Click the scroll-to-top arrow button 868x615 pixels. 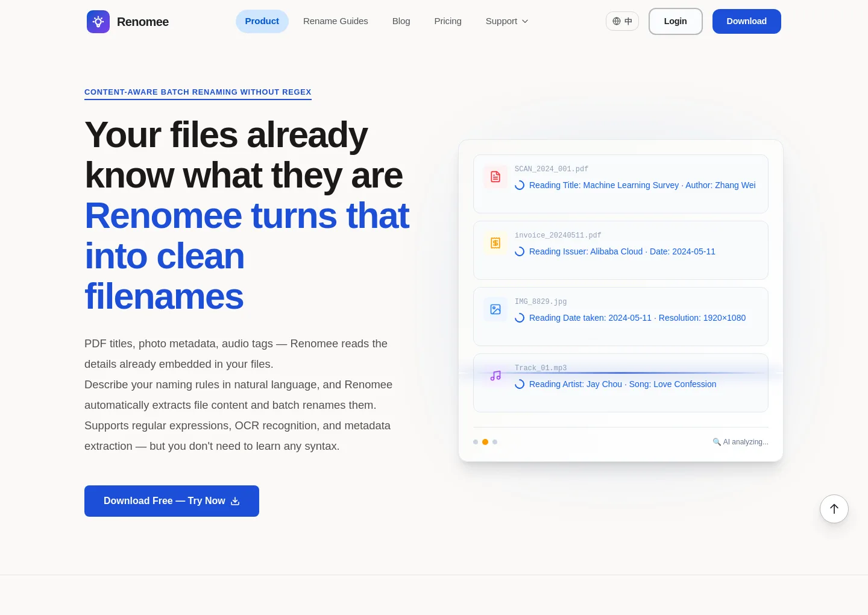click(x=834, y=509)
